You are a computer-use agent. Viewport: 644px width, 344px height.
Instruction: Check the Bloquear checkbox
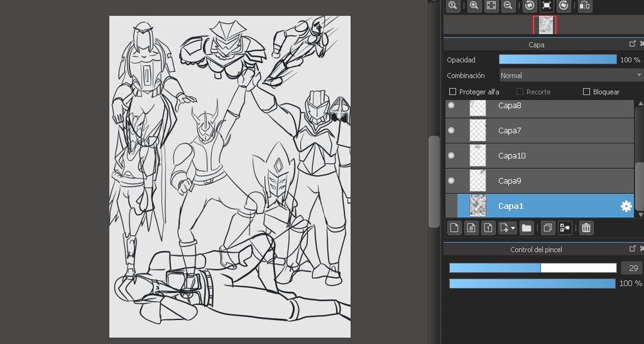[x=586, y=92]
